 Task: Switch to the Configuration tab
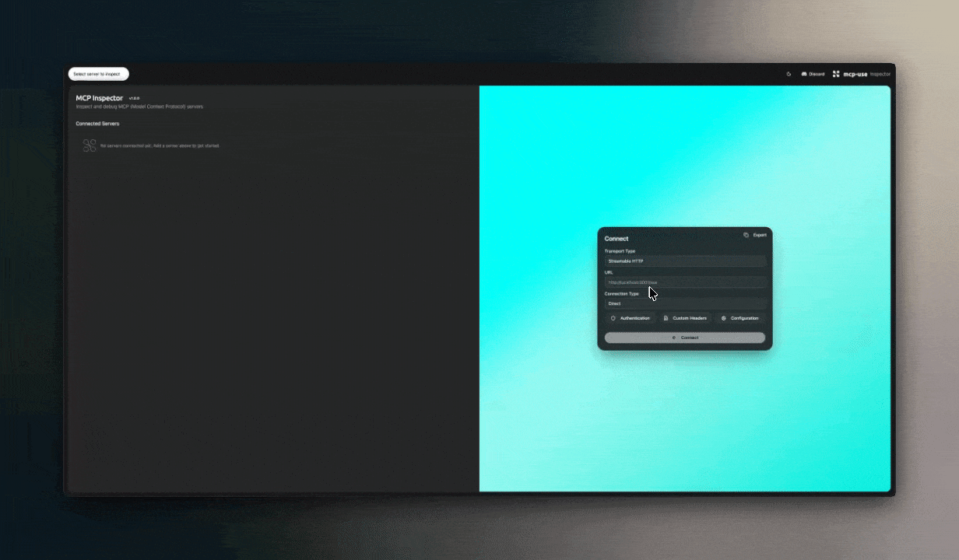click(739, 318)
